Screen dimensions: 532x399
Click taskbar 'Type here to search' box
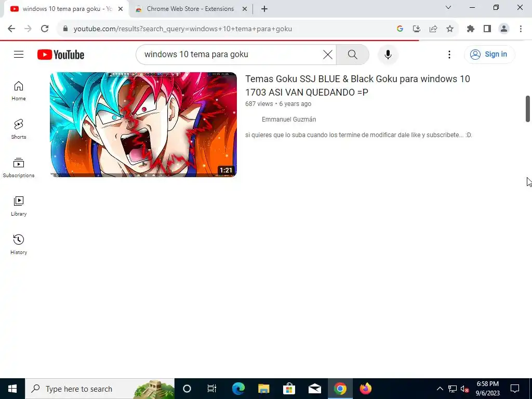(100, 389)
